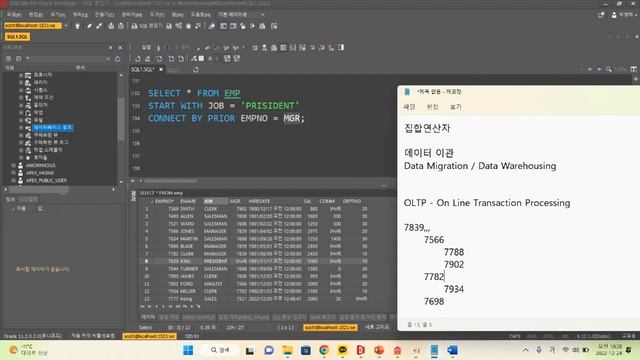The height and width of the screenshot is (360, 640).
Task: Open the user account dropdown at top right
Action: [x=624, y=15]
